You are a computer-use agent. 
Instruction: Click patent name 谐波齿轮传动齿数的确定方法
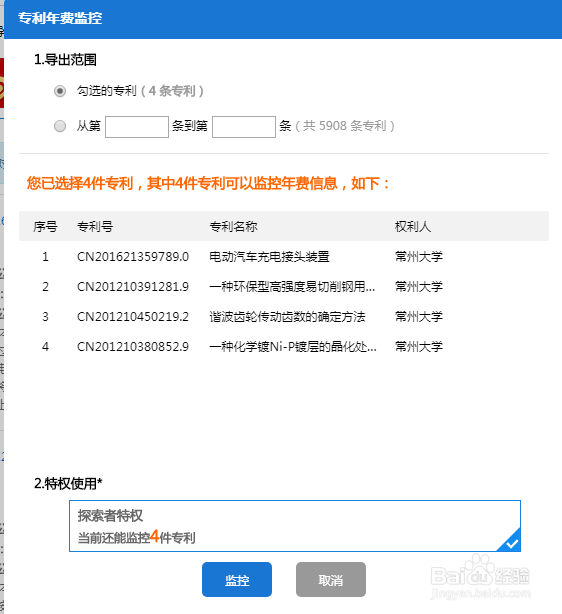click(287, 316)
